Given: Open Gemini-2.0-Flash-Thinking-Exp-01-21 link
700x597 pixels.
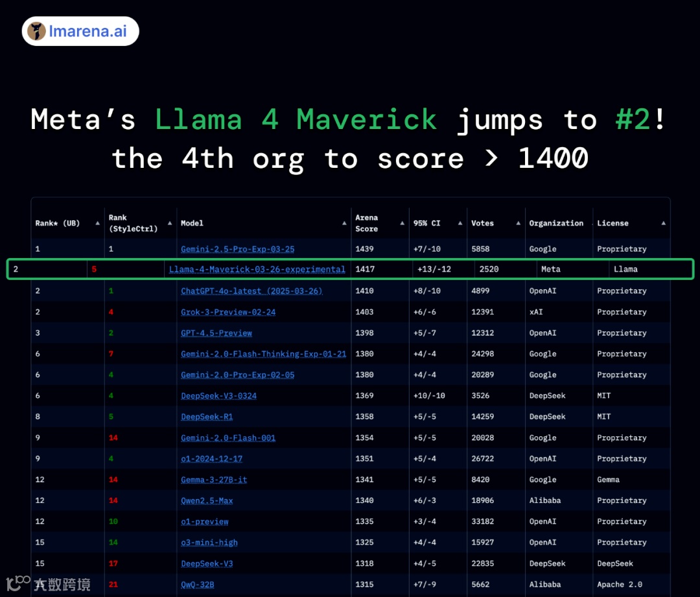Looking at the screenshot, I should click(x=263, y=354).
